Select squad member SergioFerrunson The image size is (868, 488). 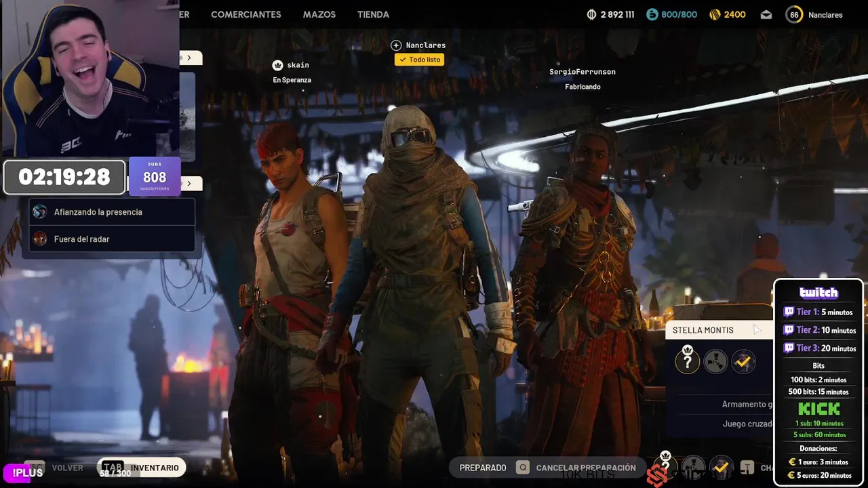583,72
